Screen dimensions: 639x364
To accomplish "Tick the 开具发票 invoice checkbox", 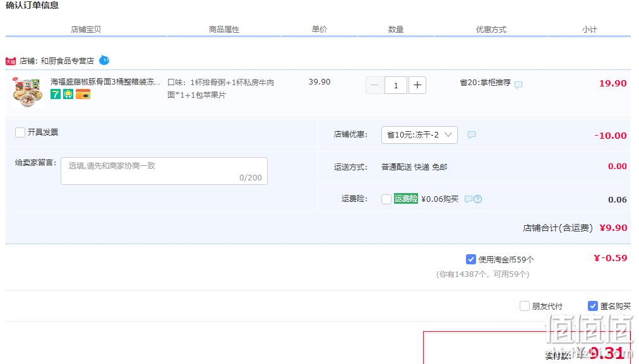I will pos(20,132).
